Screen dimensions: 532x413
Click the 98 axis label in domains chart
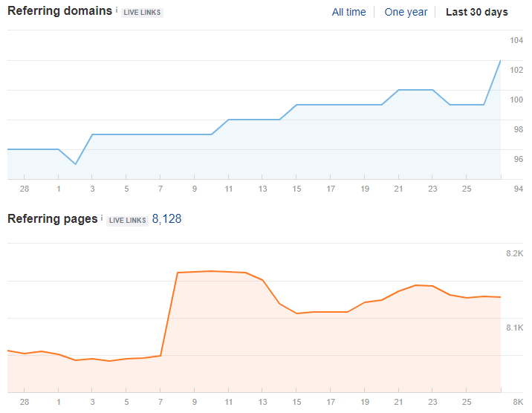tap(518, 129)
